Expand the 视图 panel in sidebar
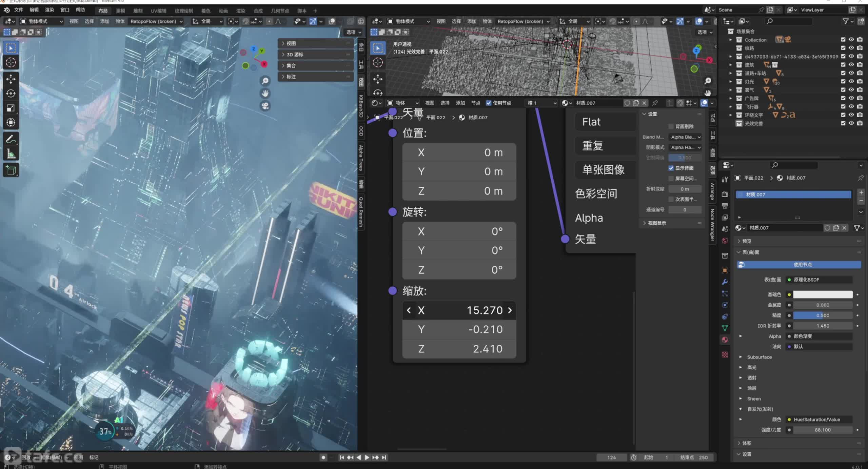This screenshot has height=469, width=868. tap(316, 43)
